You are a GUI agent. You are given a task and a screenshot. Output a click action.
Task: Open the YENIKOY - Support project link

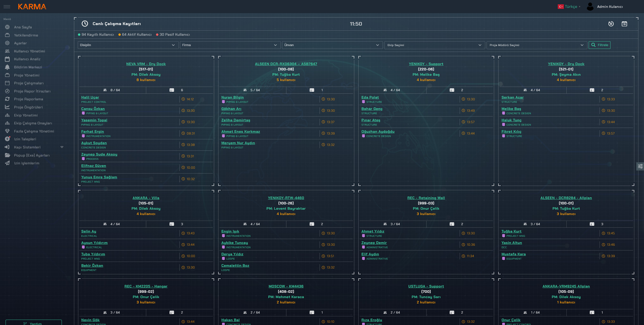pos(426,64)
